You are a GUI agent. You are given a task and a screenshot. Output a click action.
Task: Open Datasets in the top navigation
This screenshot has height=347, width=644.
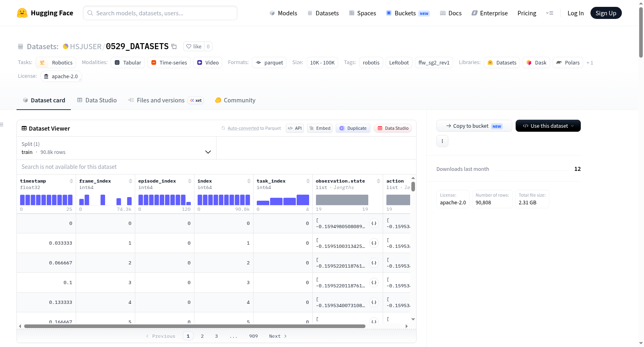(323, 13)
